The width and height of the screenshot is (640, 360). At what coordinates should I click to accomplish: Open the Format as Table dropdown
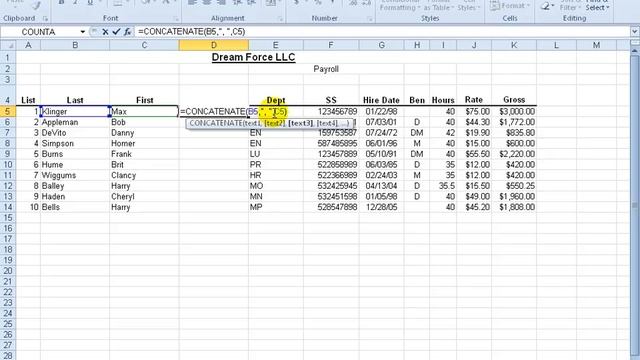click(438, 6)
